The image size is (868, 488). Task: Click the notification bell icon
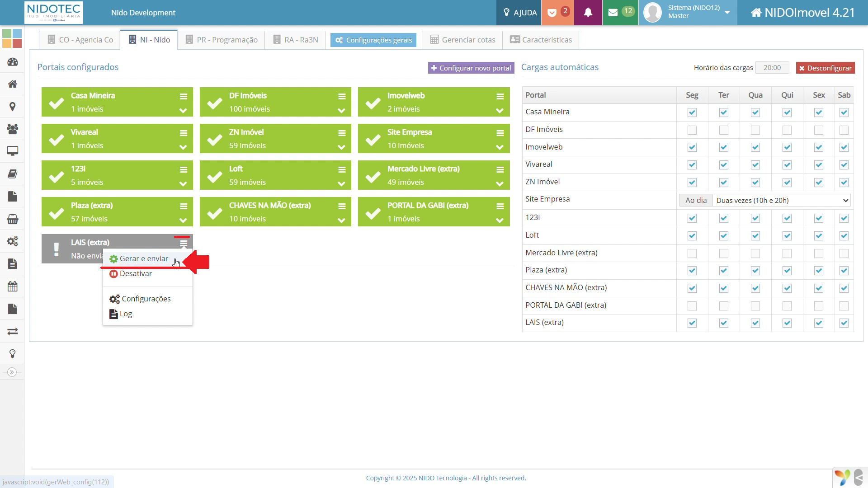click(x=588, y=13)
